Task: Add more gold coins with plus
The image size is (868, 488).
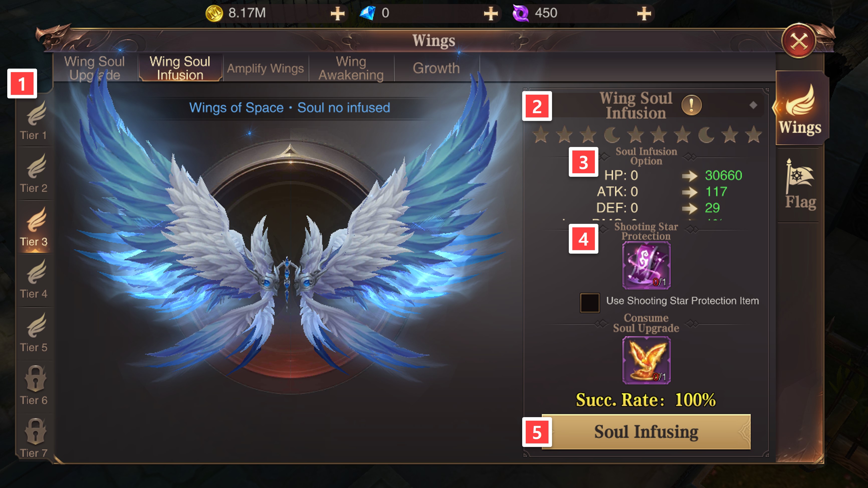Action: 337,14
